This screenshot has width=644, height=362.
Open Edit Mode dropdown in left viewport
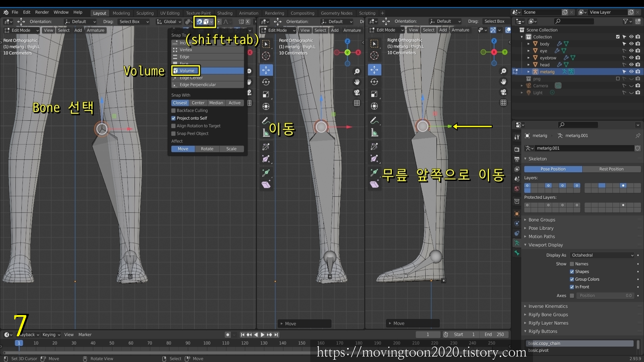tap(21, 30)
